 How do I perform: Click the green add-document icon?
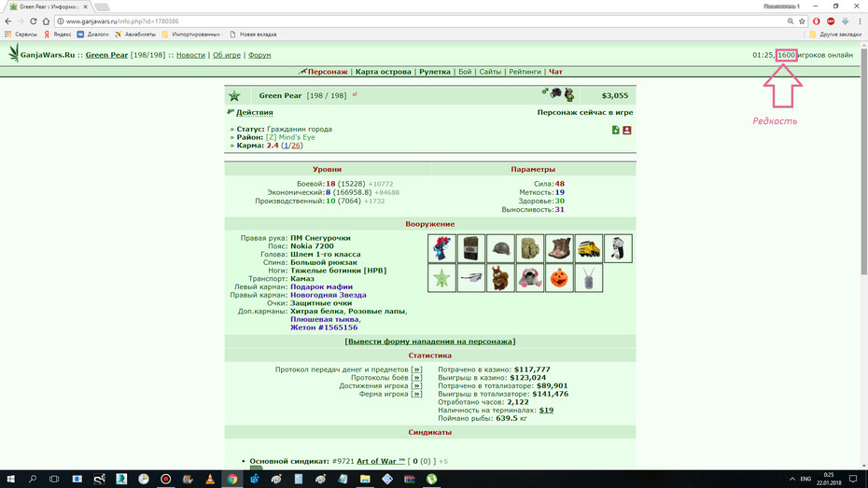click(x=616, y=130)
